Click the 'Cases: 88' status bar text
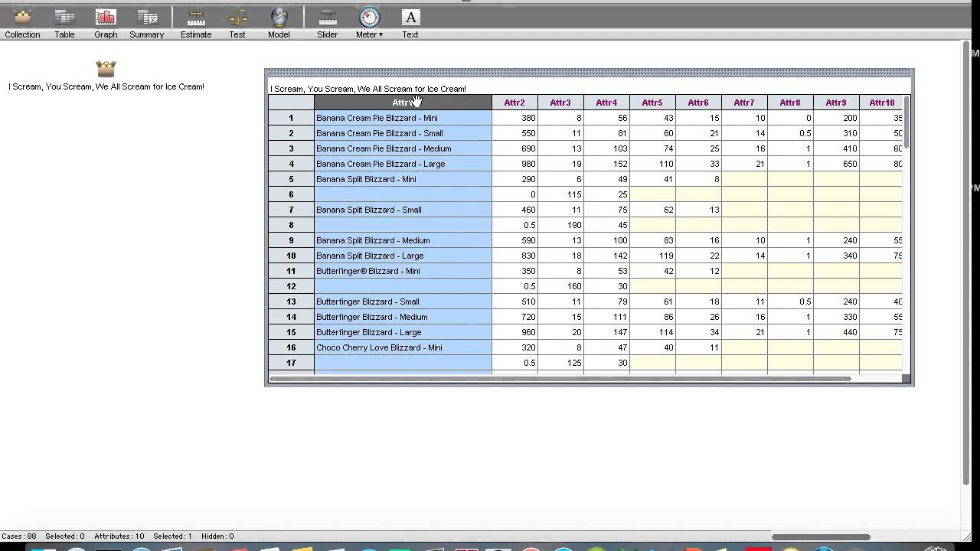The image size is (980, 551). click(x=19, y=536)
